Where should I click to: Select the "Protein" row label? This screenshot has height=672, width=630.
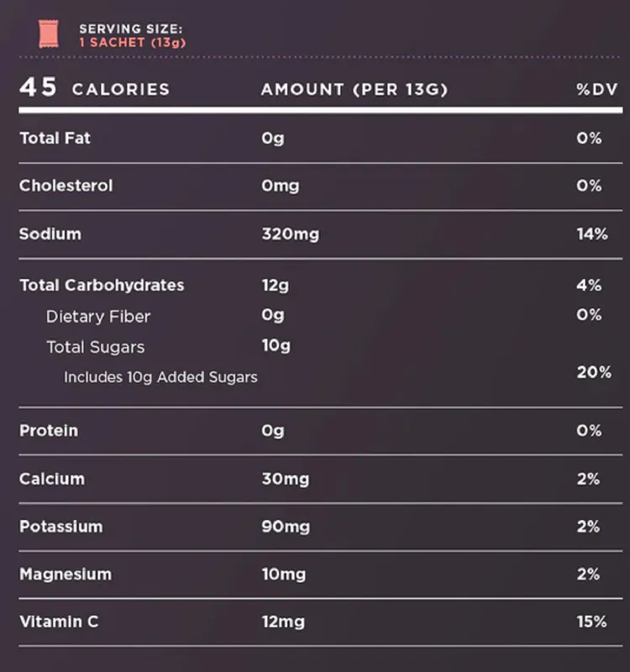[49, 431]
